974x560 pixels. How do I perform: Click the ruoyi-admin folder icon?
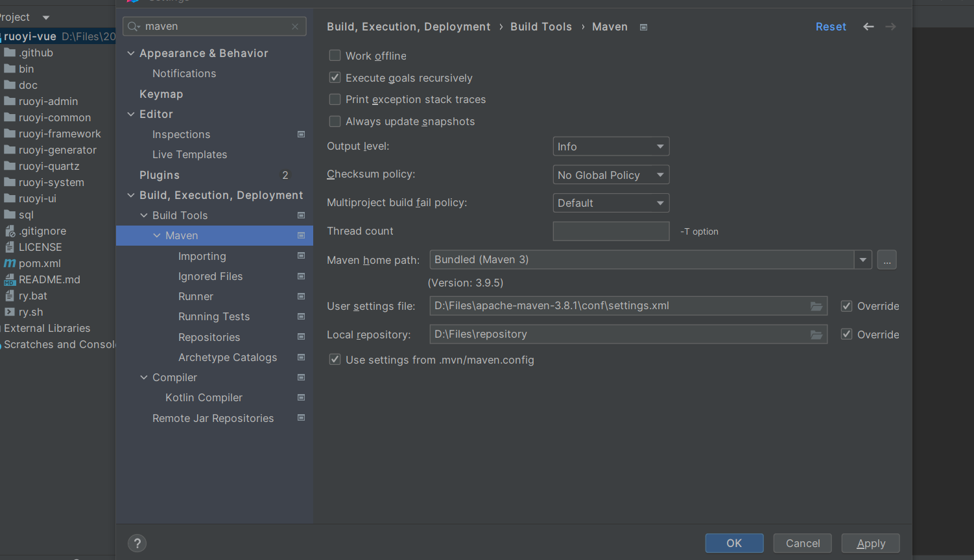[x=10, y=101]
